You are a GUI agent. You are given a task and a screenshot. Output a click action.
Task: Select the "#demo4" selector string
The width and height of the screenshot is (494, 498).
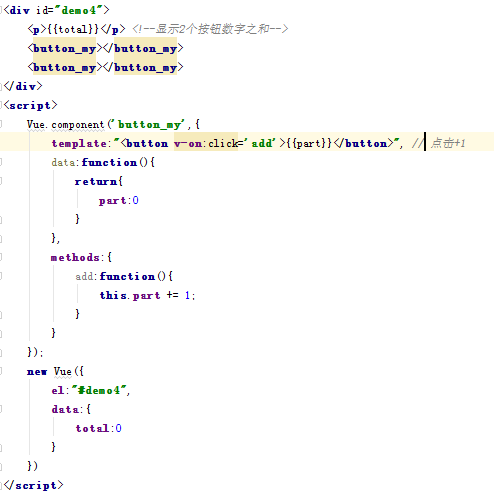(x=99, y=391)
